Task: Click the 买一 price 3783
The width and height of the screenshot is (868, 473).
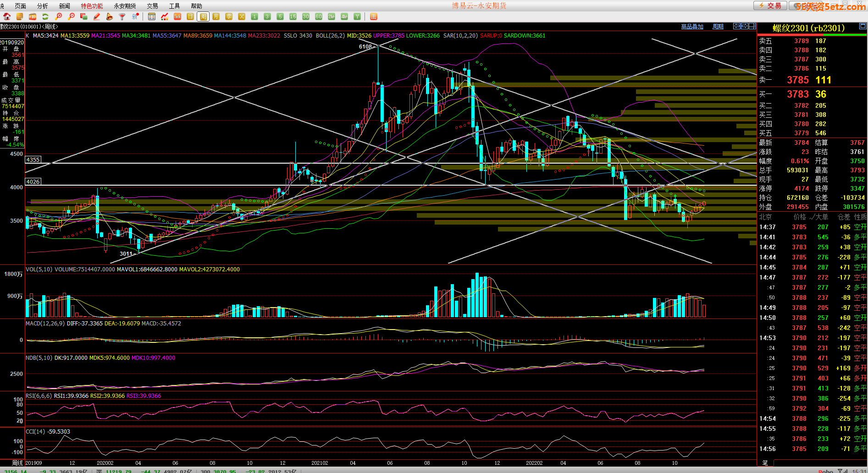Action: tap(798, 94)
